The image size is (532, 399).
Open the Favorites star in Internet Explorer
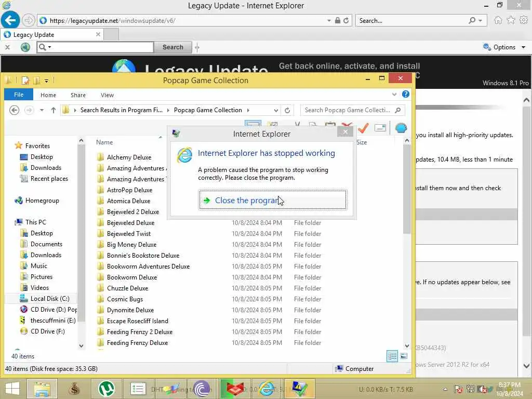click(x=511, y=20)
